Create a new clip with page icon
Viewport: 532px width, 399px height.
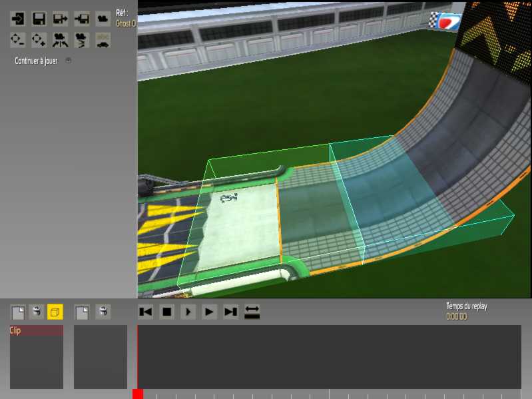click(18, 312)
